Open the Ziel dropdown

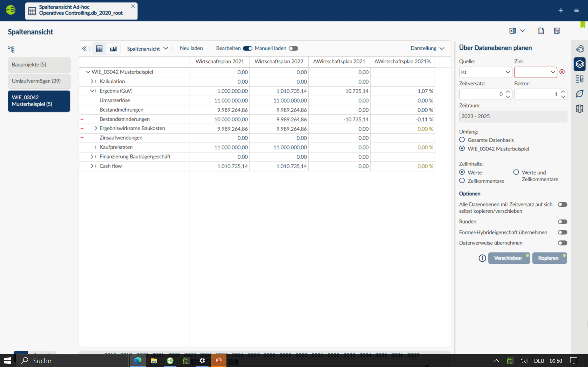(x=535, y=72)
